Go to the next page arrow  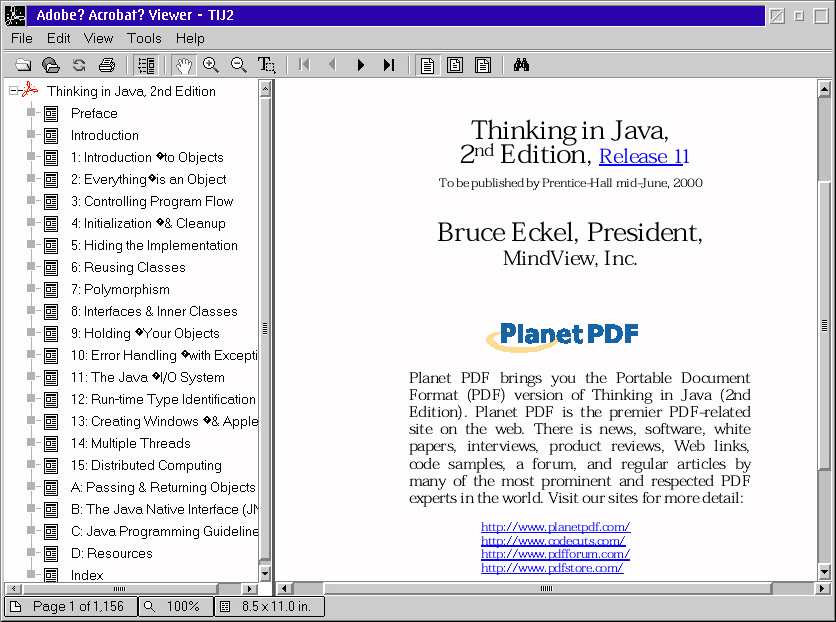361,65
